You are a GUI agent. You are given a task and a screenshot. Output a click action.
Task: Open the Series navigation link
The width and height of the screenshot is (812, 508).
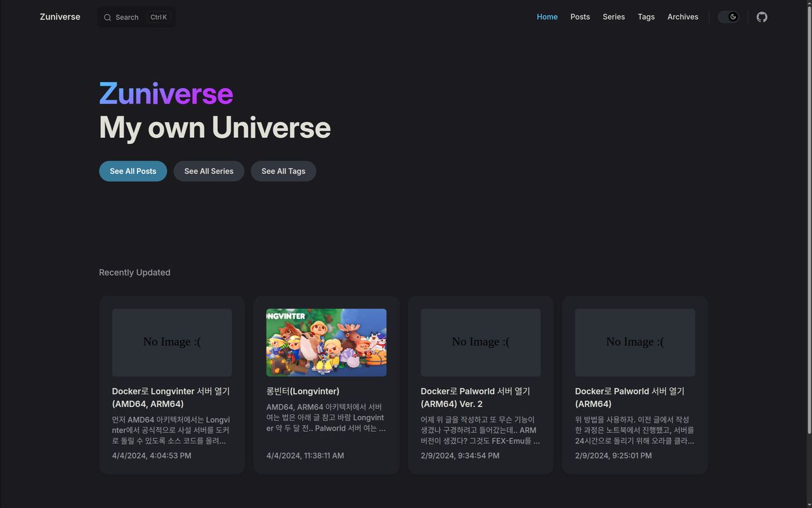613,17
